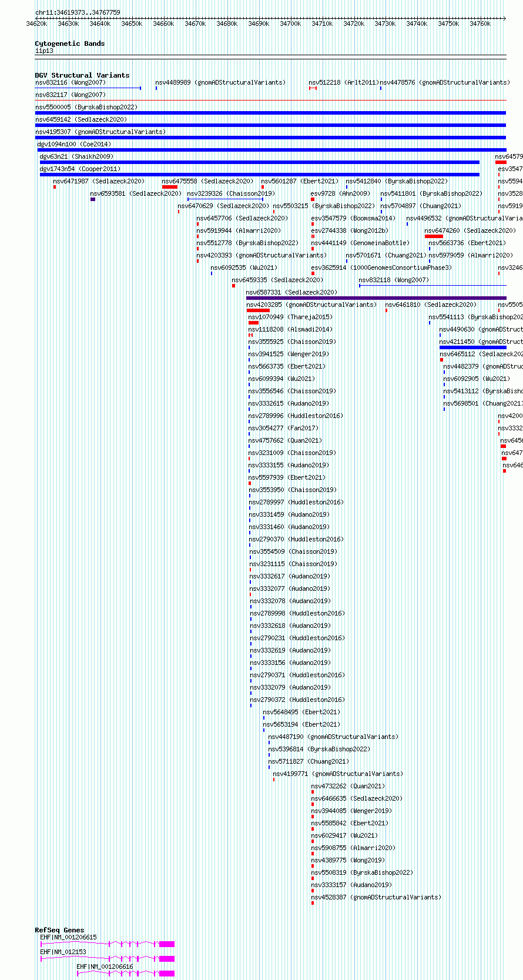Image resolution: width=523 pixels, height=980 pixels.
Task: Click nsv4441149 (GenomeinaBottle) label
Action: pos(360,243)
